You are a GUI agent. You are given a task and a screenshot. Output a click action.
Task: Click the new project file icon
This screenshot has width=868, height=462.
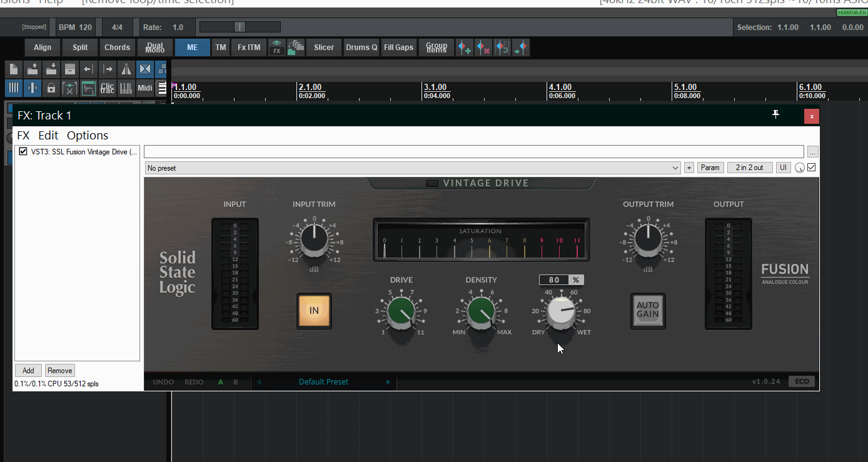[14, 69]
